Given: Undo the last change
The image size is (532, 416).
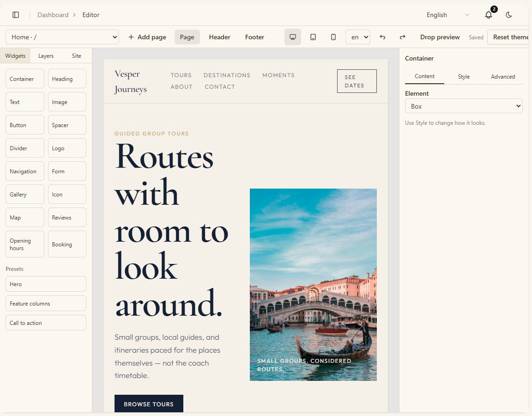Looking at the screenshot, I should [382, 37].
